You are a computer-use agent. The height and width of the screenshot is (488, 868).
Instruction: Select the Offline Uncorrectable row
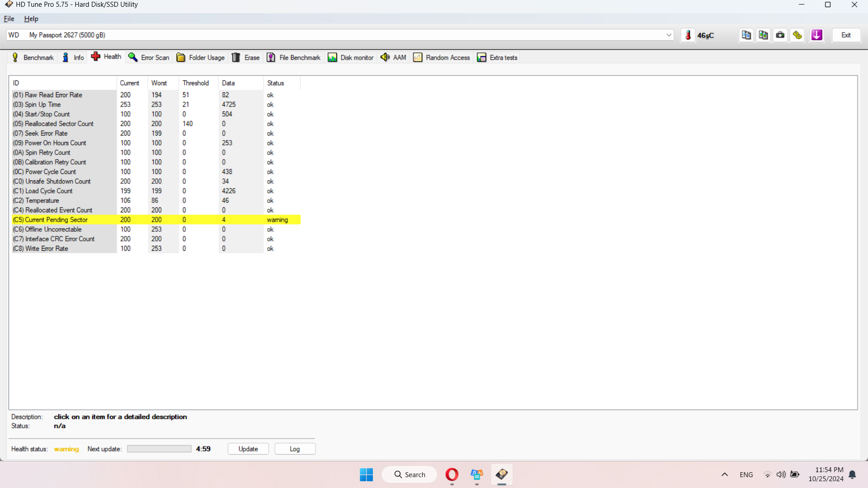[156, 230]
